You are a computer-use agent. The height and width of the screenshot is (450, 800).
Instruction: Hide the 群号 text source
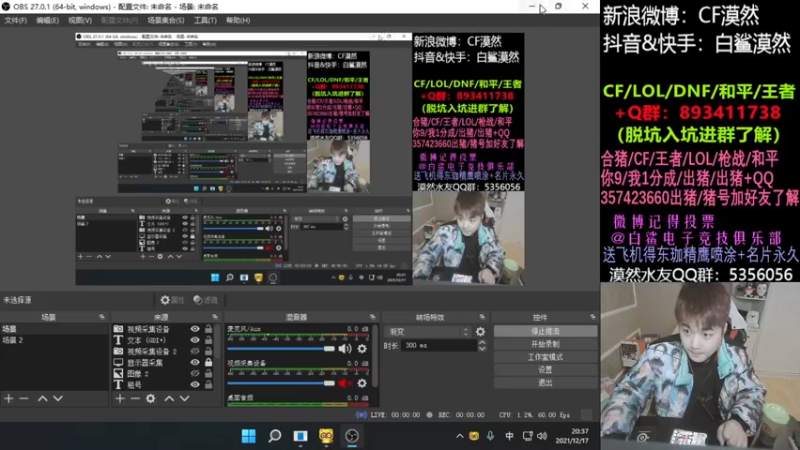coord(195,385)
